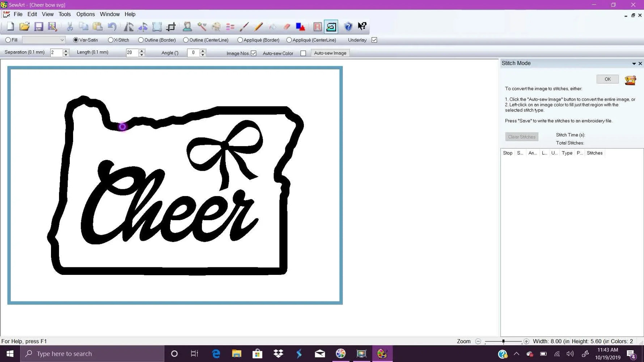Select the Magic Wand tool
644x362 pixels.
(x=202, y=26)
